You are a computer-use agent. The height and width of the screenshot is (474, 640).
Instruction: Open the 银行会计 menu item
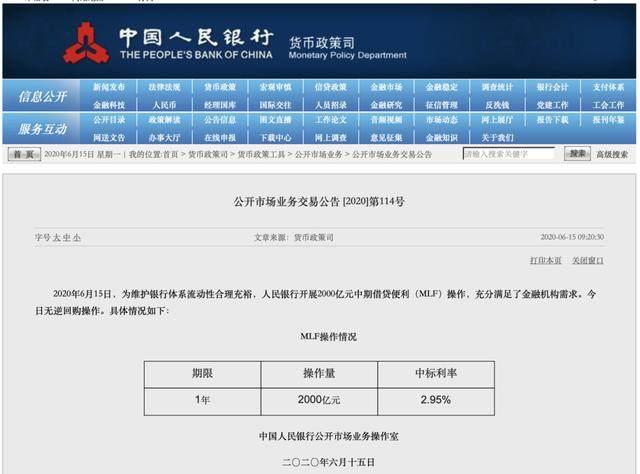click(x=552, y=87)
